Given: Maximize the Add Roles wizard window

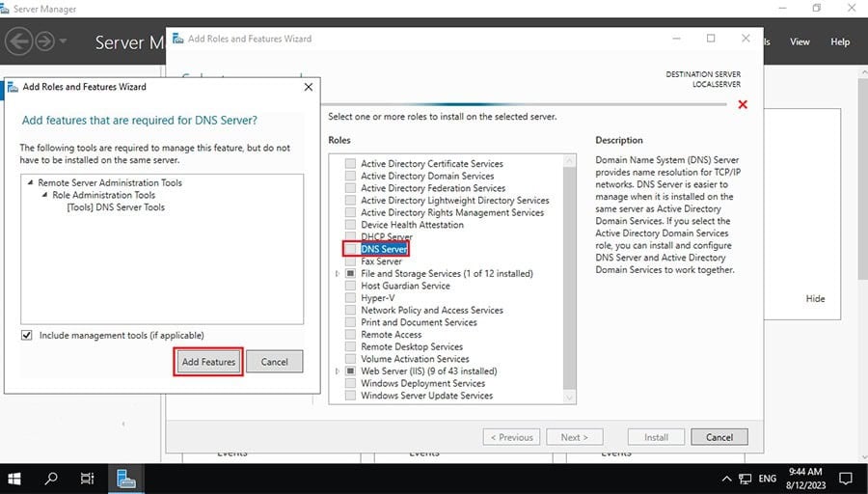Looking at the screenshot, I should coord(711,39).
